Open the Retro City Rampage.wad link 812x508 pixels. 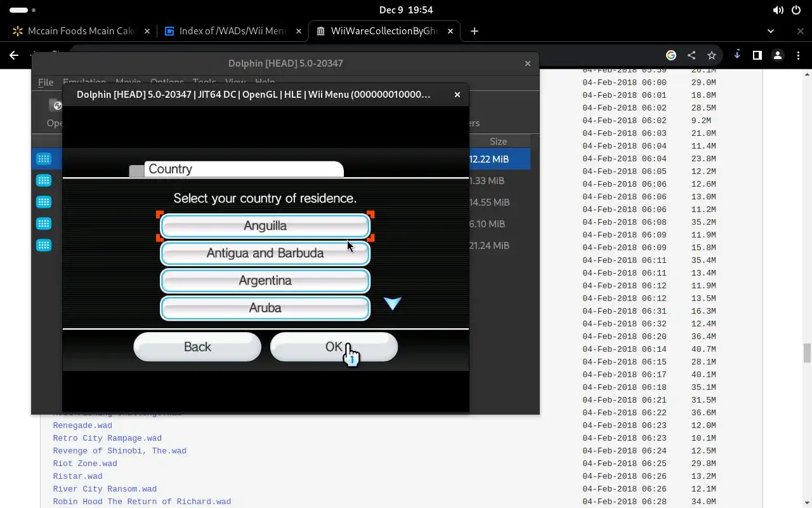click(107, 438)
